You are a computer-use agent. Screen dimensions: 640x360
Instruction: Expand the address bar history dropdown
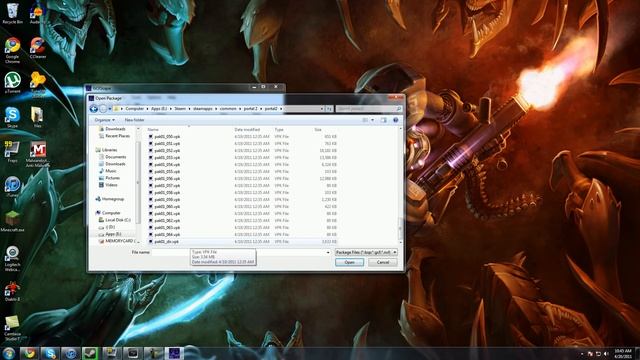(322, 109)
